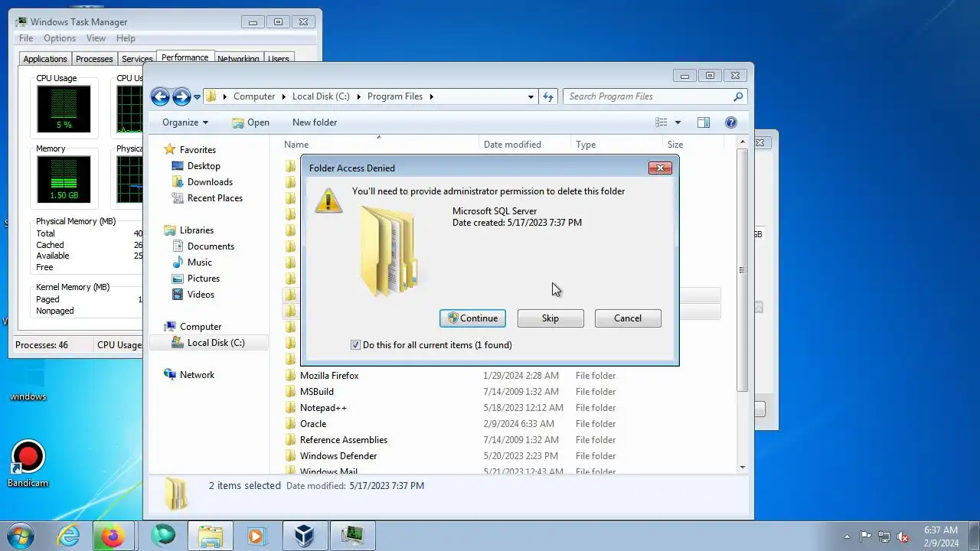
Task: Open the Help menu in Task Manager
Action: (x=126, y=38)
